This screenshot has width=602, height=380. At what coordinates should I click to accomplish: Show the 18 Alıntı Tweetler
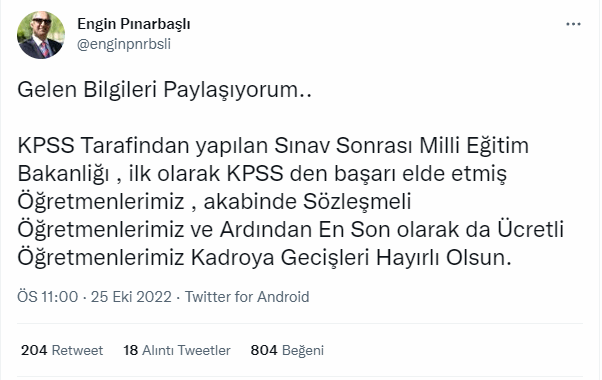pos(177,350)
